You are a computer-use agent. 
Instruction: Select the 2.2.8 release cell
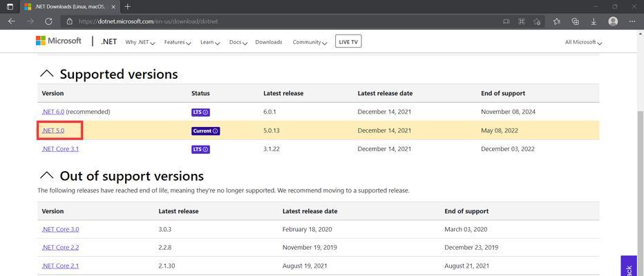[x=164, y=248]
